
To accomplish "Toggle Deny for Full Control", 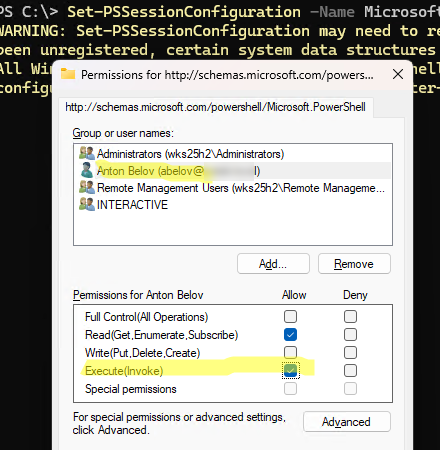I will (x=350, y=316).
